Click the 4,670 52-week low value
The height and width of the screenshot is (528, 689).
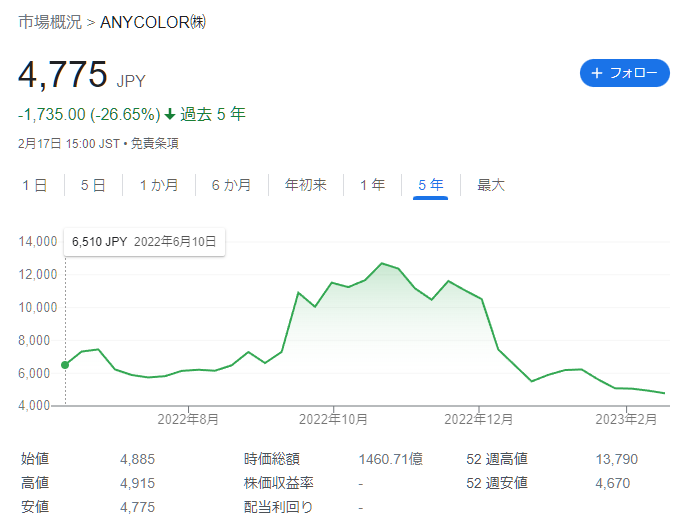coord(613,484)
